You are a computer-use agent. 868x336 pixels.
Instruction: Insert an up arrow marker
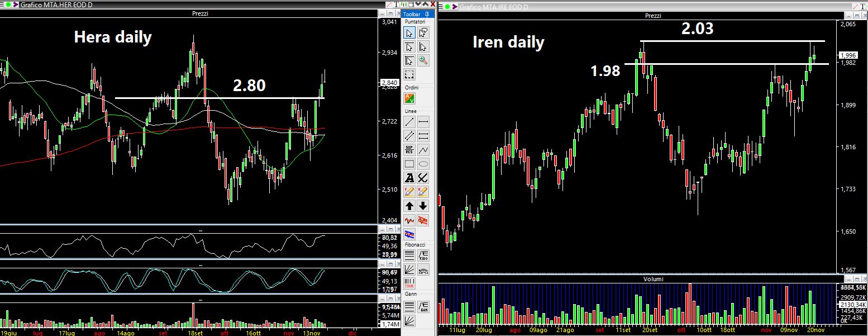tap(409, 206)
